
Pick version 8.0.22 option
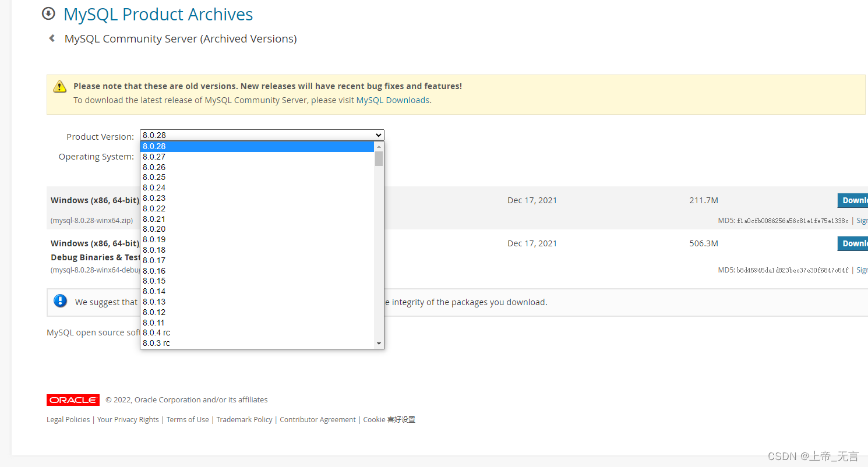257,208
